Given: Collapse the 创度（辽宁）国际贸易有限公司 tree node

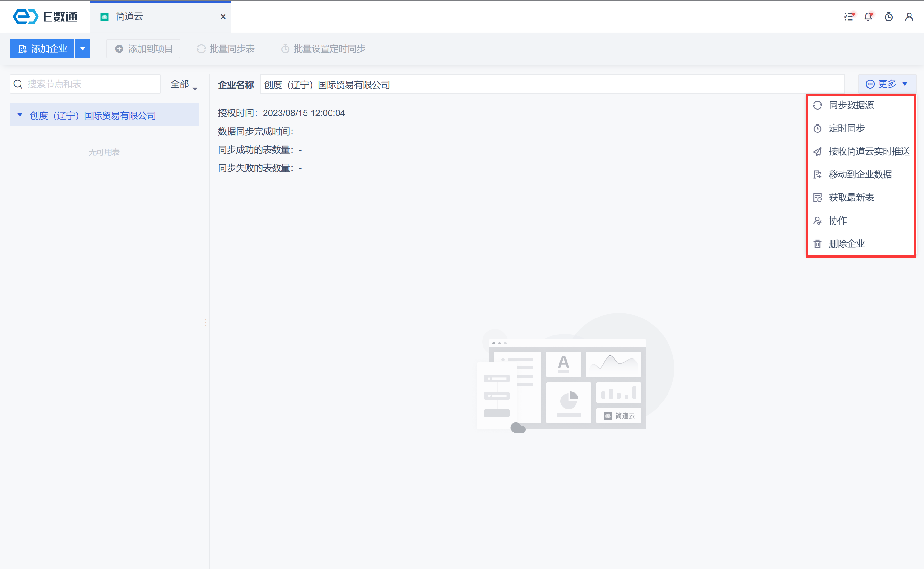Looking at the screenshot, I should [x=20, y=115].
